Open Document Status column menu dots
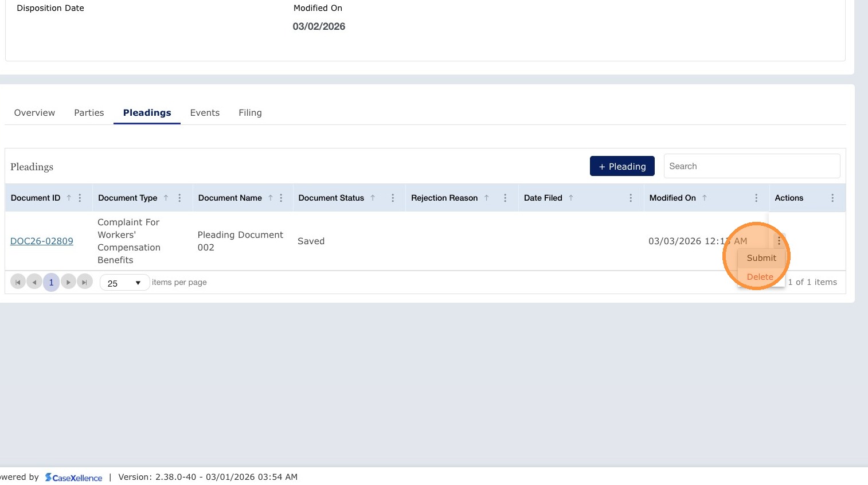 [393, 198]
